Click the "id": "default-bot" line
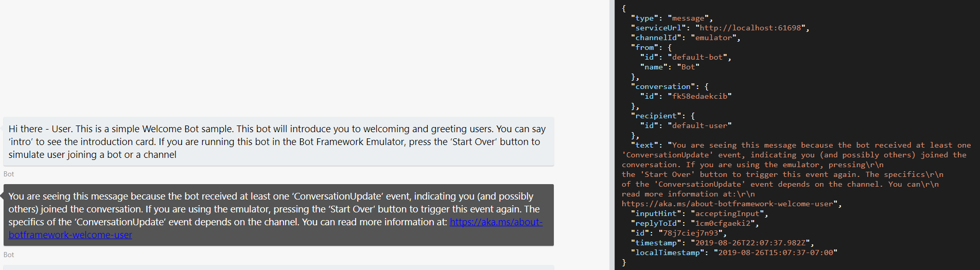 click(686, 57)
